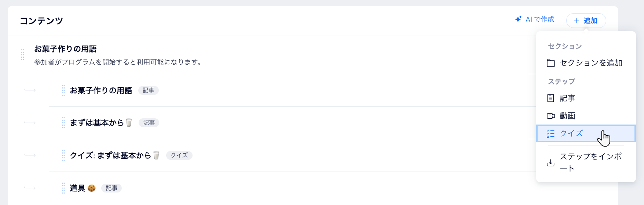Click the article document icon in menu
Image resolution: width=644 pixels, height=205 pixels.
pos(550,98)
